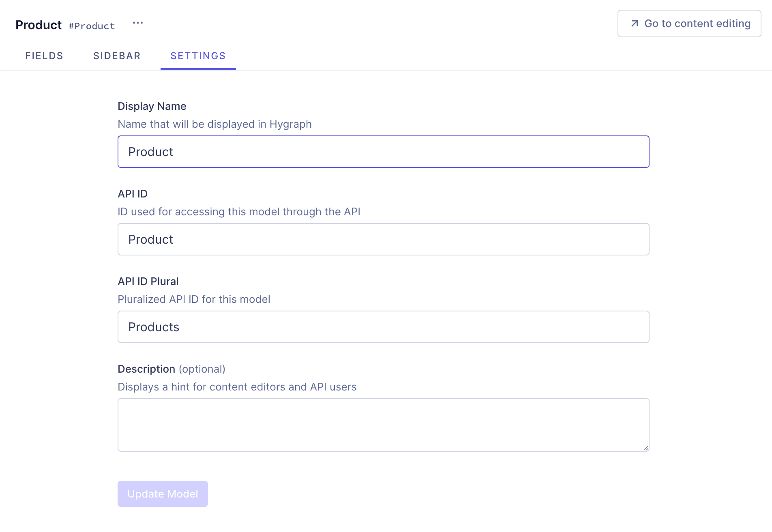Click the "Name that will be displayed" hint

[x=214, y=124]
